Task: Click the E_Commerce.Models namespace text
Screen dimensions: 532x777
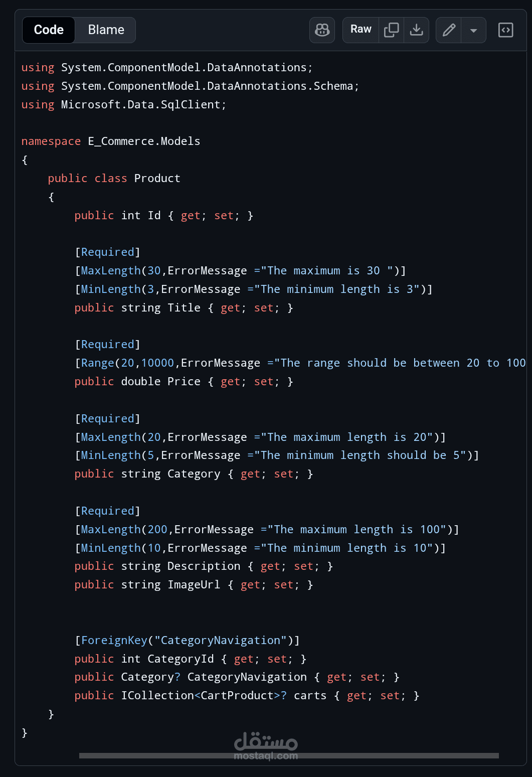Action: pos(144,141)
